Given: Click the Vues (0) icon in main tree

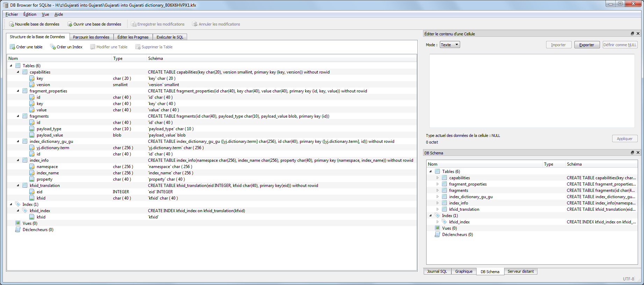Looking at the screenshot, I should point(18,223).
